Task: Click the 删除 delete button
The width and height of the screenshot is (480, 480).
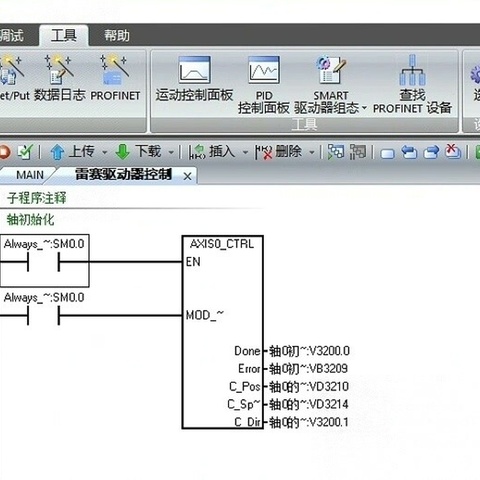Action: coord(279,152)
